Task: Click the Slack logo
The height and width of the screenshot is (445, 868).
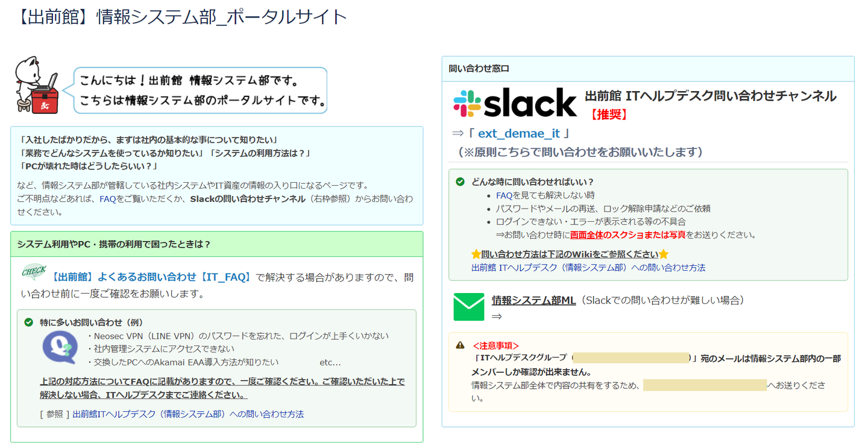Action: coord(515,103)
